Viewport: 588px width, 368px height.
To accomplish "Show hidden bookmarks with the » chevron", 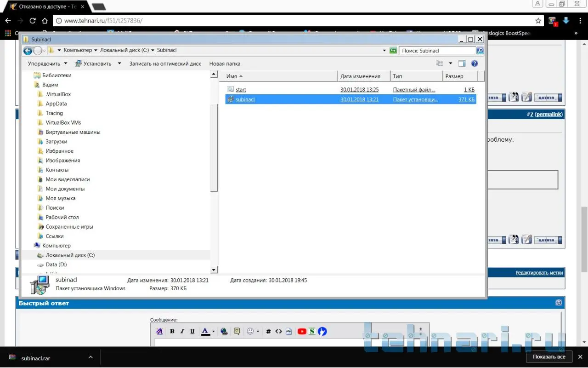I will 576,33.
